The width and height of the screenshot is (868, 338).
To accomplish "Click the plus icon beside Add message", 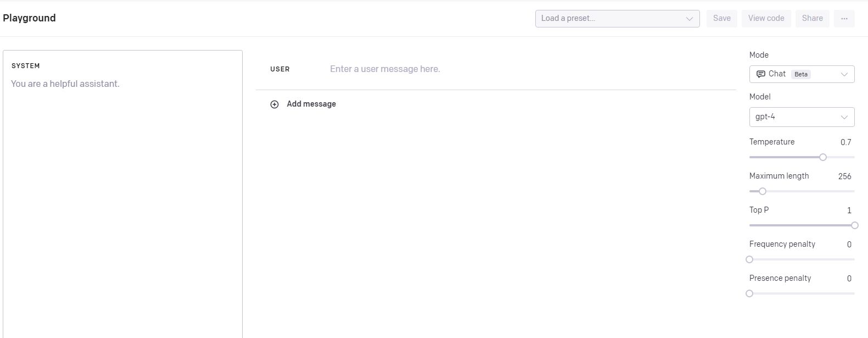I will pos(275,104).
